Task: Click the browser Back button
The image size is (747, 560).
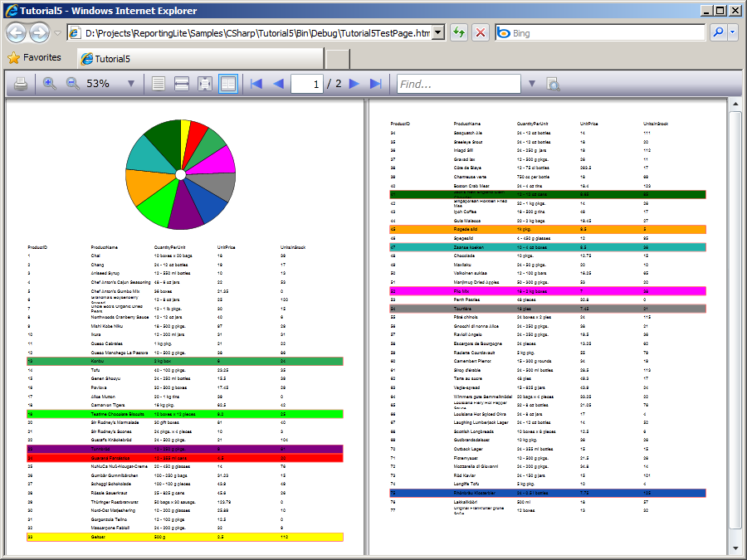Action: coord(17,33)
